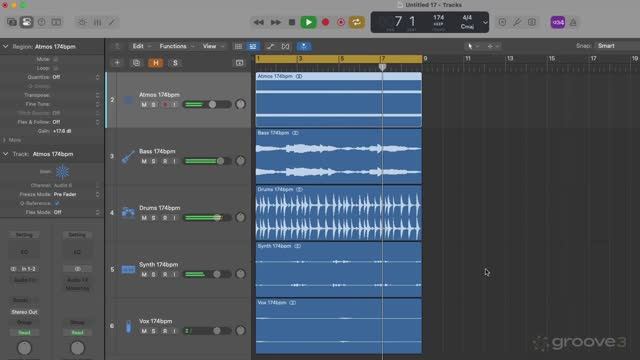640x360 pixels.
Task: Click the New Tracks plus button
Action: [x=117, y=63]
